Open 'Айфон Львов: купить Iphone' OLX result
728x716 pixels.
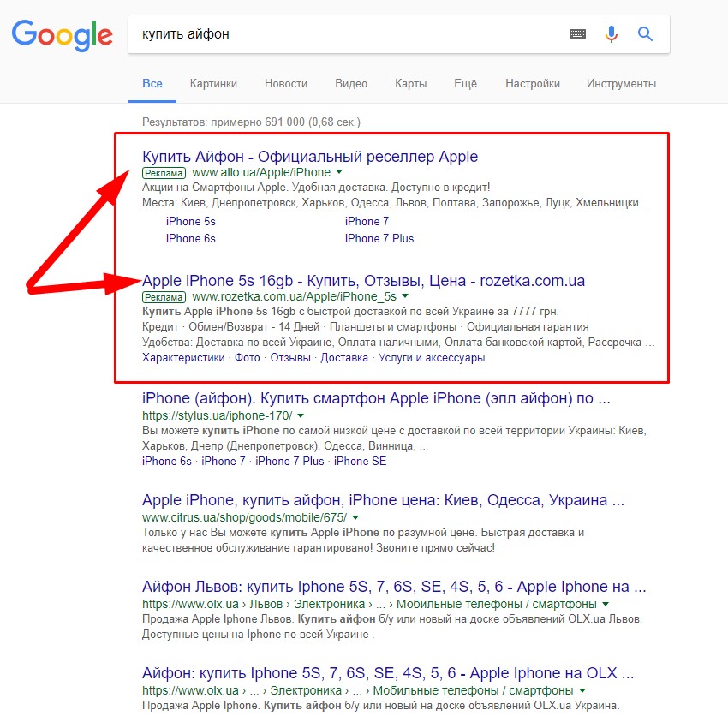click(x=394, y=587)
